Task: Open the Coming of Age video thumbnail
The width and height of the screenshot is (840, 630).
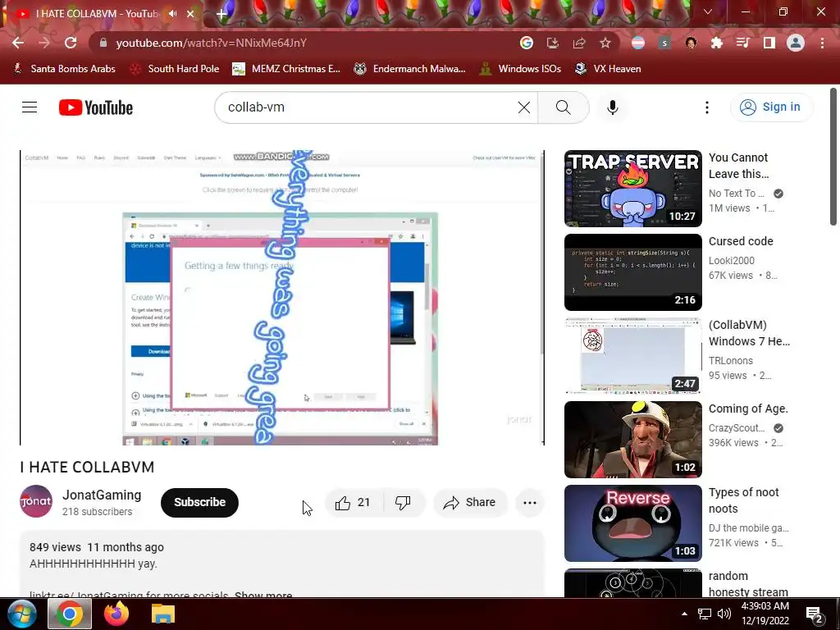Action: click(632, 440)
